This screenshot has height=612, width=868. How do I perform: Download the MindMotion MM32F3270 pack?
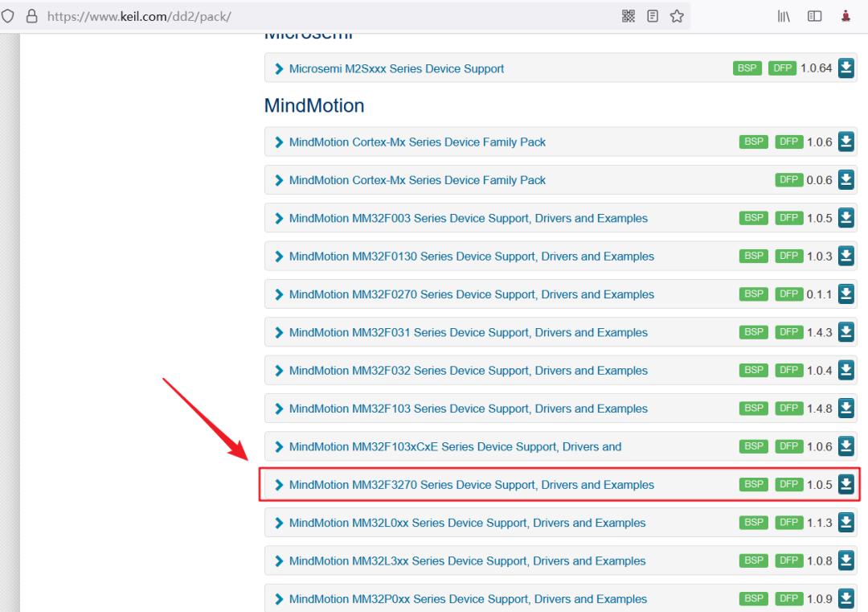845,484
